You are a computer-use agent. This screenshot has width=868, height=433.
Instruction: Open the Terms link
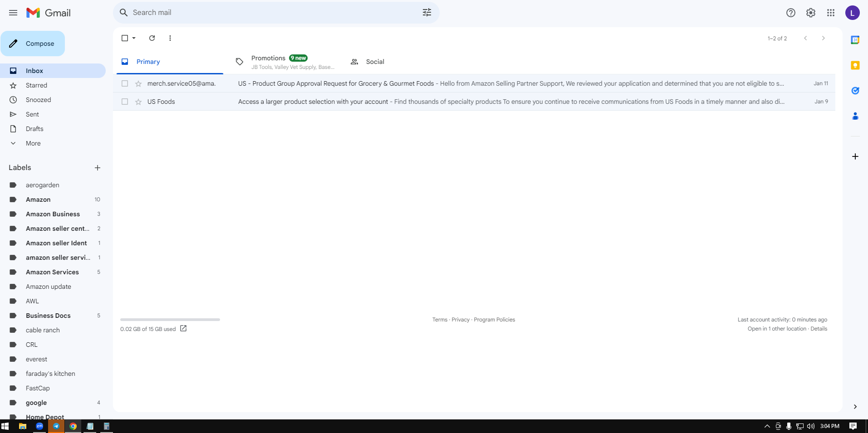(x=440, y=320)
